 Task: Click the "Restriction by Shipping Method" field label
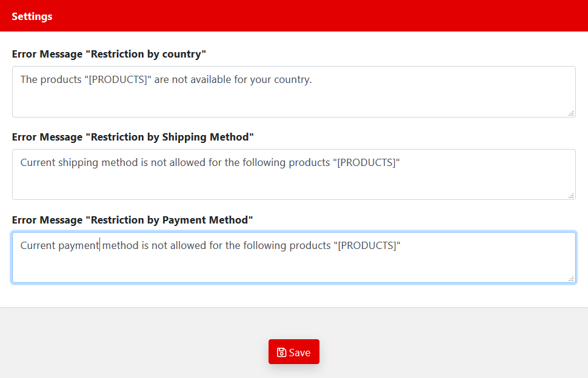tap(133, 137)
